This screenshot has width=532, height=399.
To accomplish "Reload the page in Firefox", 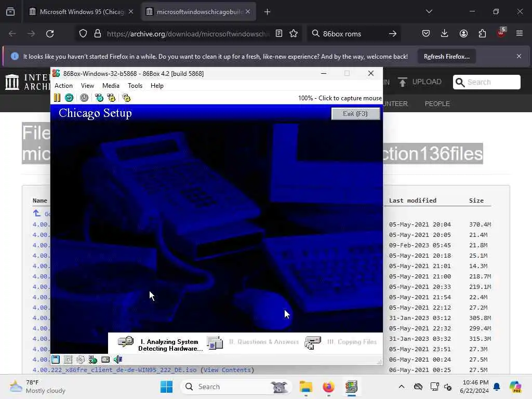I will click(x=50, y=34).
